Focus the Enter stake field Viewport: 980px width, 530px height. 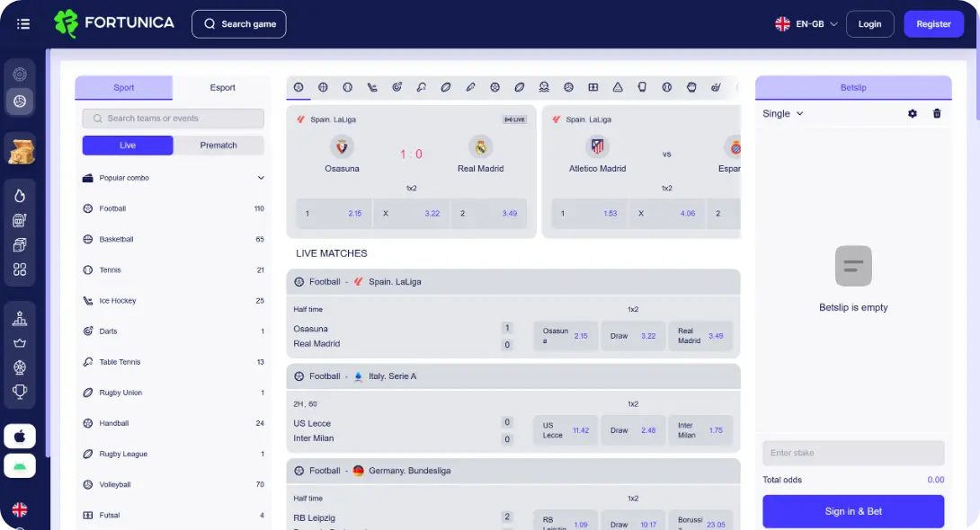click(x=853, y=453)
